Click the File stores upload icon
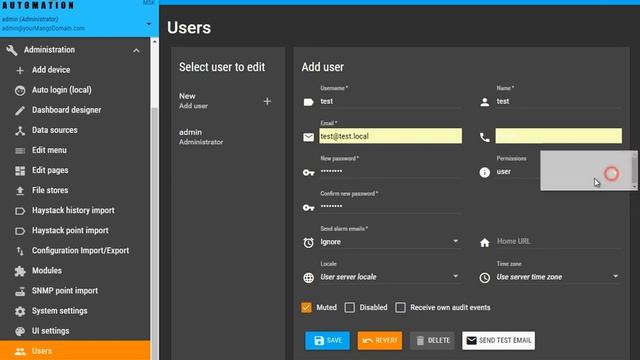The image size is (640, 360). 20,191
